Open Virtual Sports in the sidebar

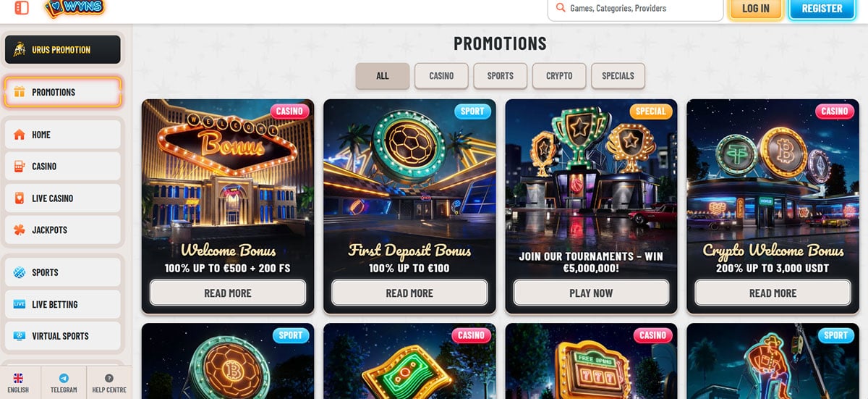click(62, 336)
